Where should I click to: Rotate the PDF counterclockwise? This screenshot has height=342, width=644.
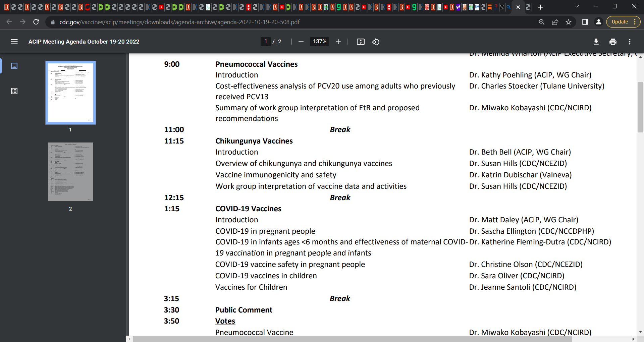pos(376,42)
